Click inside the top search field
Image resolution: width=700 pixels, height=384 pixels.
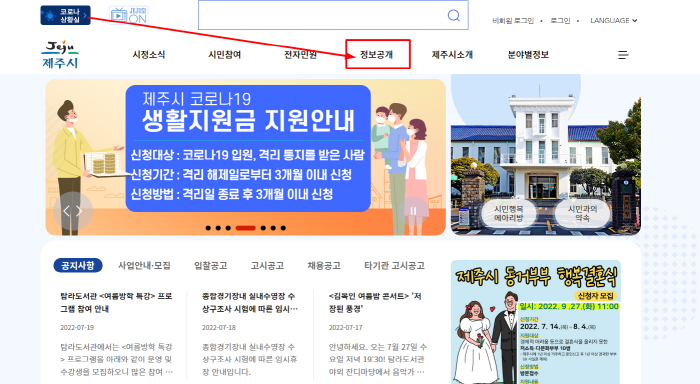coord(322,16)
